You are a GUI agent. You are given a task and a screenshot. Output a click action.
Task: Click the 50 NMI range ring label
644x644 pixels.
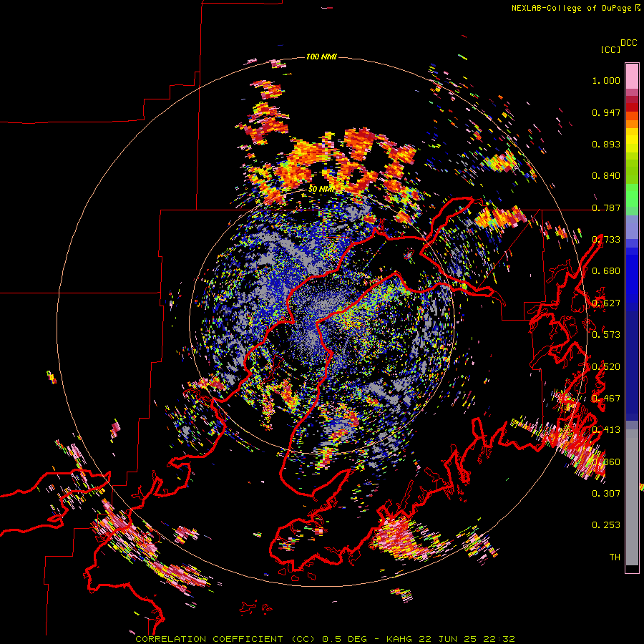tap(321, 189)
